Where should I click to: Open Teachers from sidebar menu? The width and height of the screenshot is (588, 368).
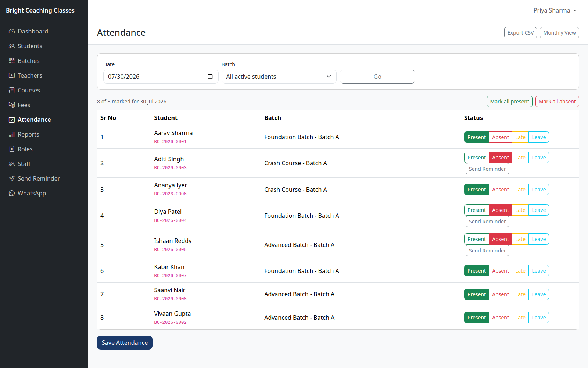44,75
